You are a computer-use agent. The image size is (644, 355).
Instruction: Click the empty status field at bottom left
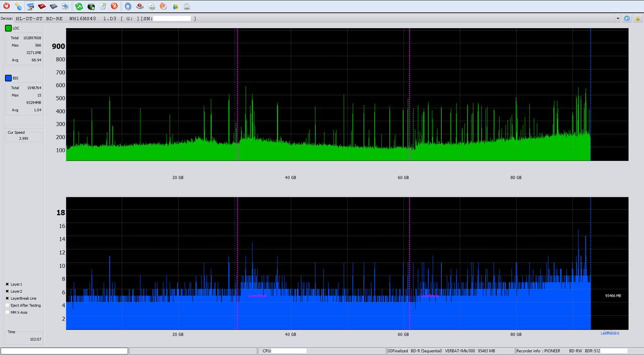click(x=64, y=351)
